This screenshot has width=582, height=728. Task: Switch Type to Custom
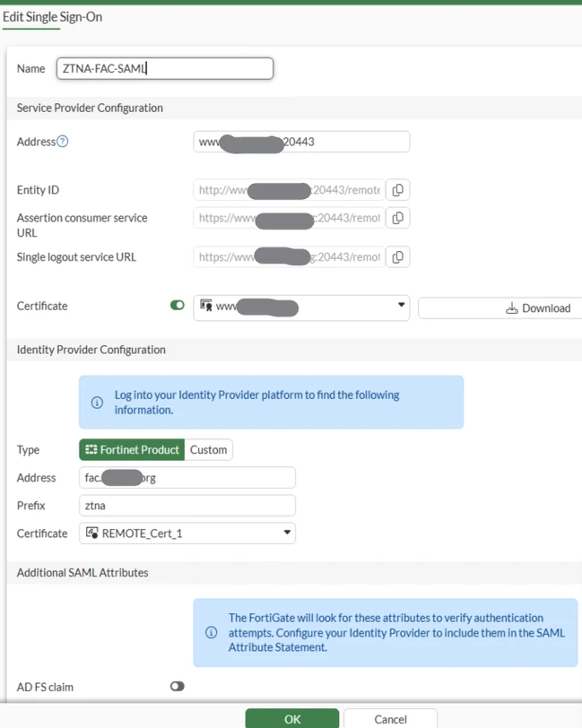pyautogui.click(x=209, y=449)
